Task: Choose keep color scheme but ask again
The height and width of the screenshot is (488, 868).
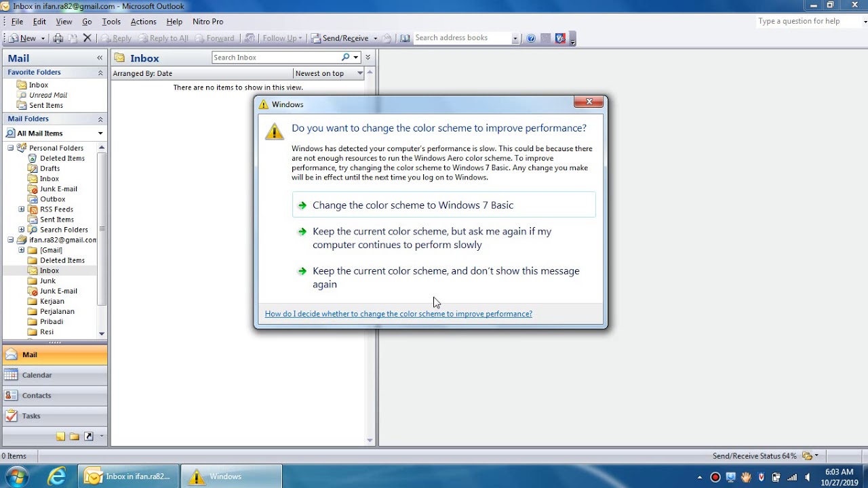Action: 444,238
